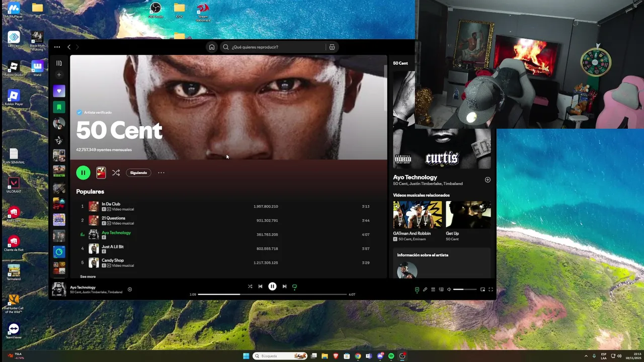The image size is (644, 362).
Task: Adjust the Spotify volume slider
Action: click(465, 289)
